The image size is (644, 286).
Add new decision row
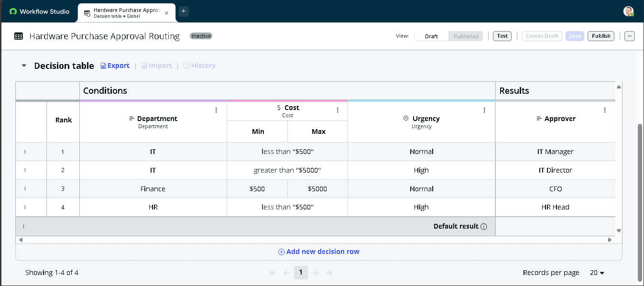click(x=318, y=251)
